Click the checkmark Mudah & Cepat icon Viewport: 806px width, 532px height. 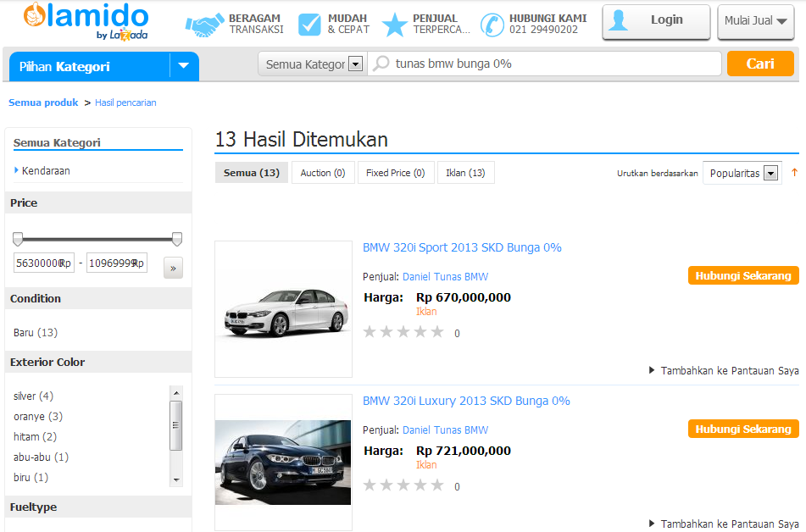click(309, 25)
